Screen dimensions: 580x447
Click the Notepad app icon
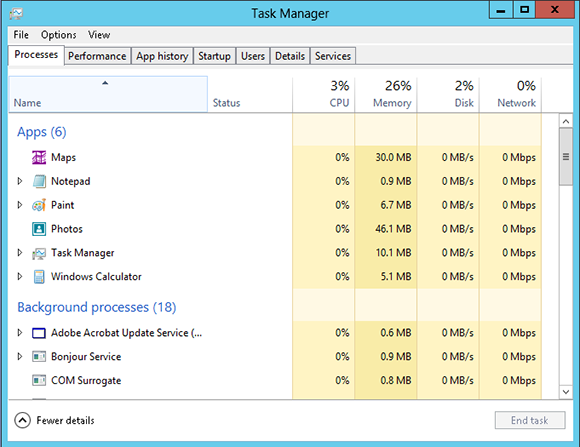[x=39, y=181]
